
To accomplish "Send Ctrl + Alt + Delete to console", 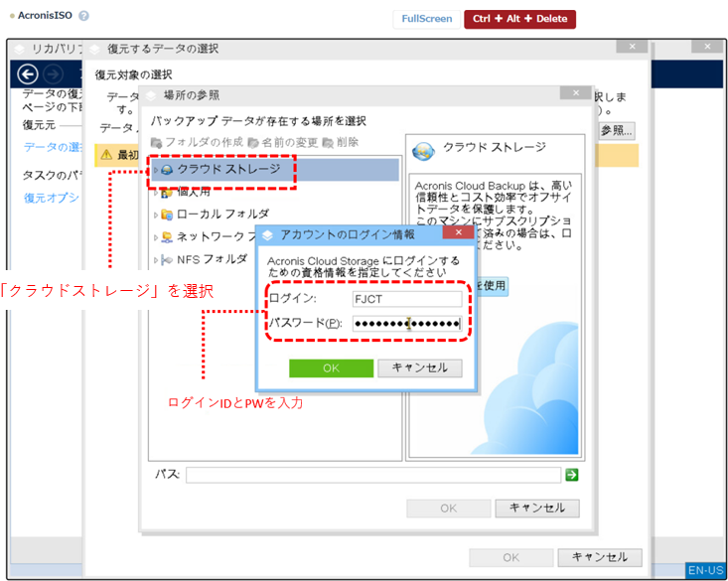I will [x=519, y=19].
